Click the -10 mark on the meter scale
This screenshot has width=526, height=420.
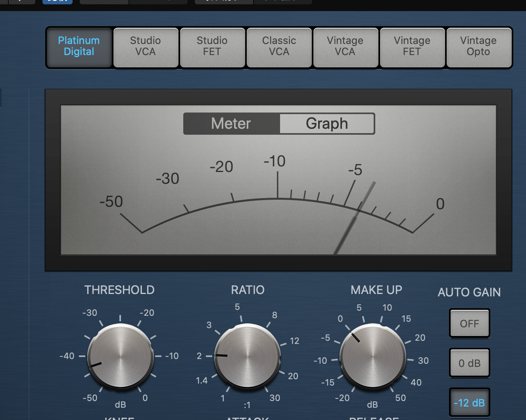pos(275,161)
